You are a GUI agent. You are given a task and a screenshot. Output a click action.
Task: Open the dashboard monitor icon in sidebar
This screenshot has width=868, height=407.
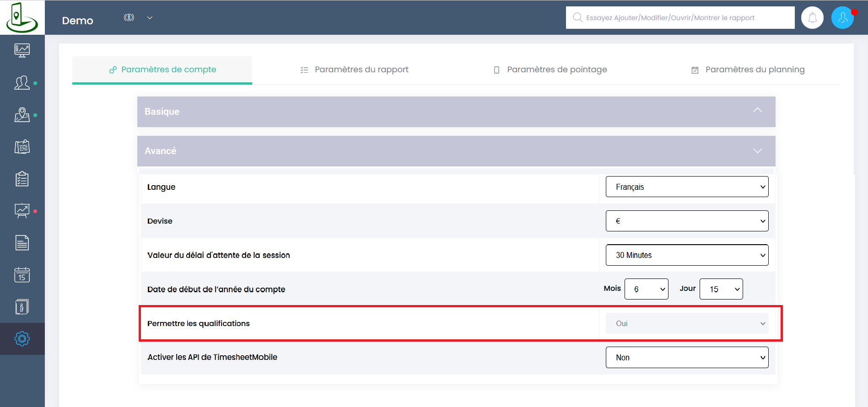pyautogui.click(x=22, y=50)
